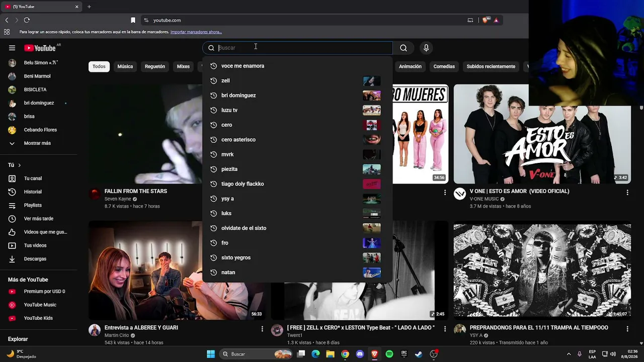Open Epic Games Launcher from taskbar
The width and height of the screenshot is (644, 362).
[404, 354]
